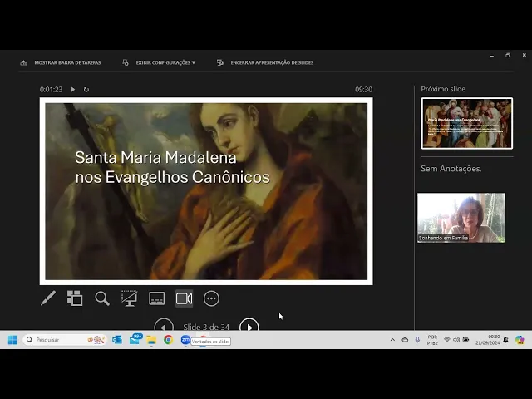Open more slide show options ellipsis
The height and width of the screenshot is (399, 532).
point(211,298)
